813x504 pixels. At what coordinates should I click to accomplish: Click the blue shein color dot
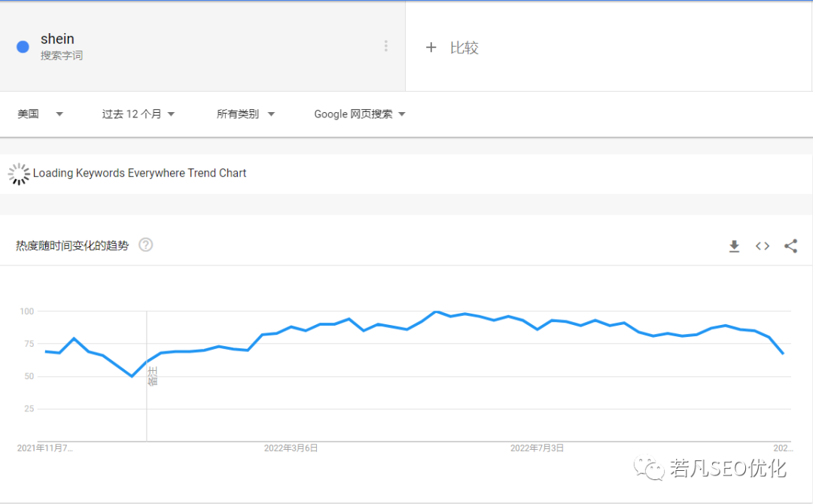23,47
